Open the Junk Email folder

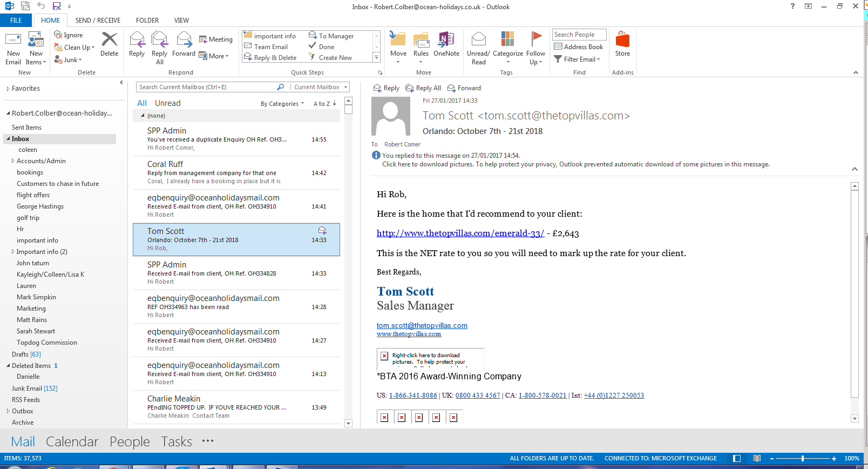[x=35, y=388]
